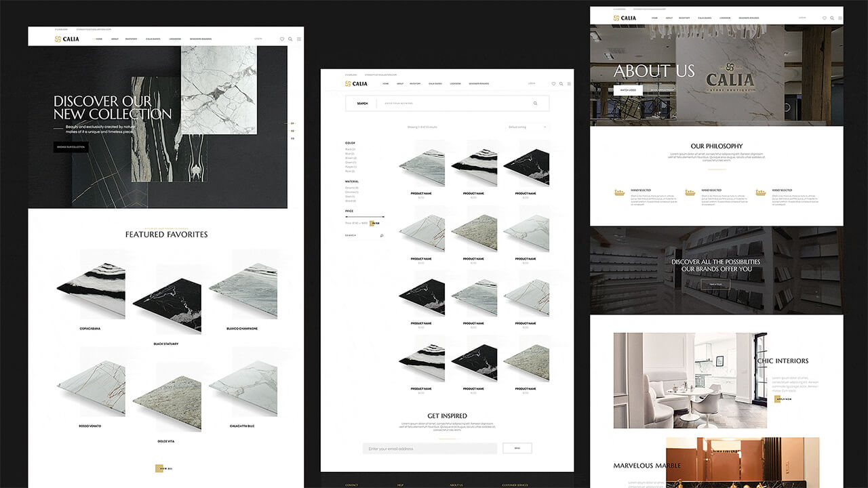Viewport: 868px width, 488px height.
Task: Filter by Wood under the Material list
Action: tap(351, 201)
